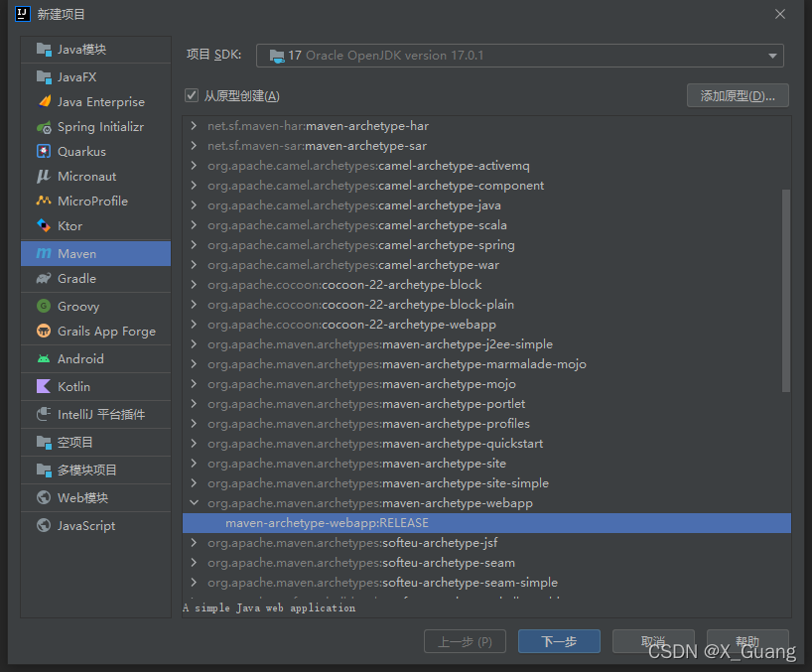This screenshot has width=812, height=672.
Task: Select camel-archetype-component row
Action: 486,186
